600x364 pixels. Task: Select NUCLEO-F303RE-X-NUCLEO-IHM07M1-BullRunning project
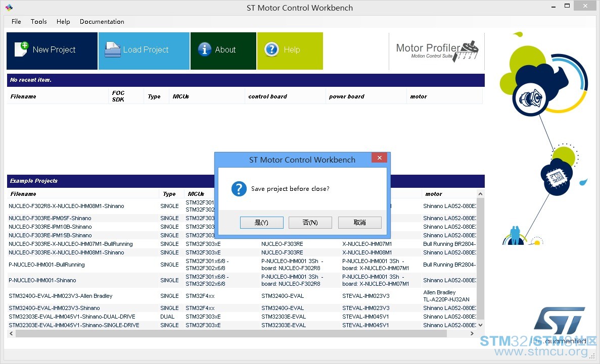click(x=70, y=244)
